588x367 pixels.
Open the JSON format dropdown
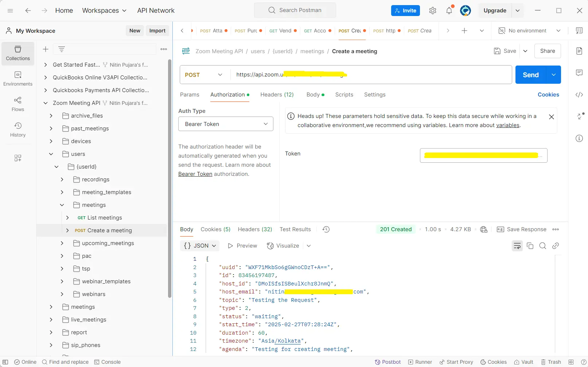click(200, 246)
